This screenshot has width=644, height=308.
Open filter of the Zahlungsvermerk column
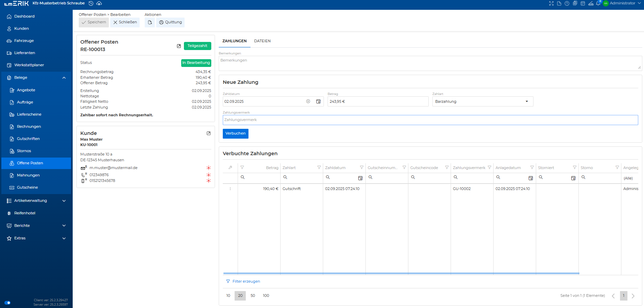tap(490, 168)
